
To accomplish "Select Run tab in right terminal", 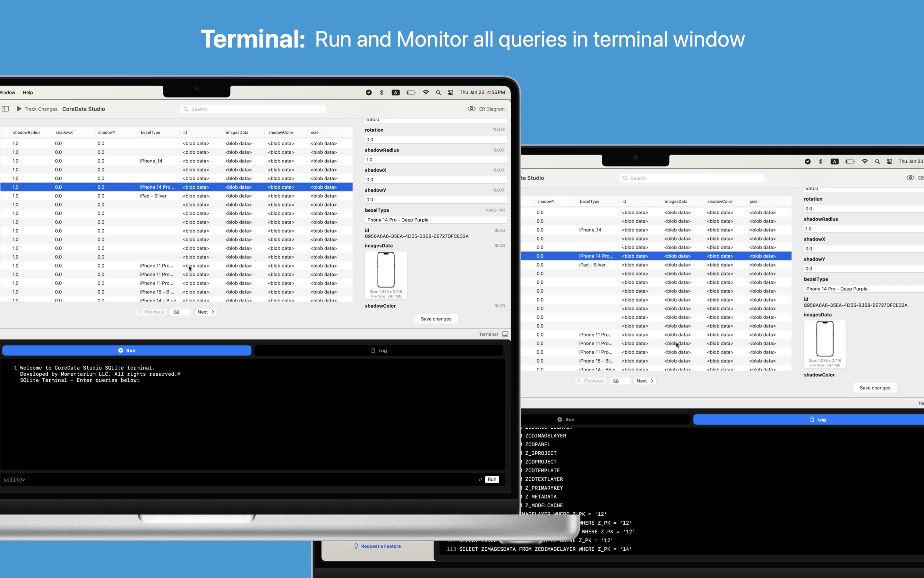I will pyautogui.click(x=605, y=419).
